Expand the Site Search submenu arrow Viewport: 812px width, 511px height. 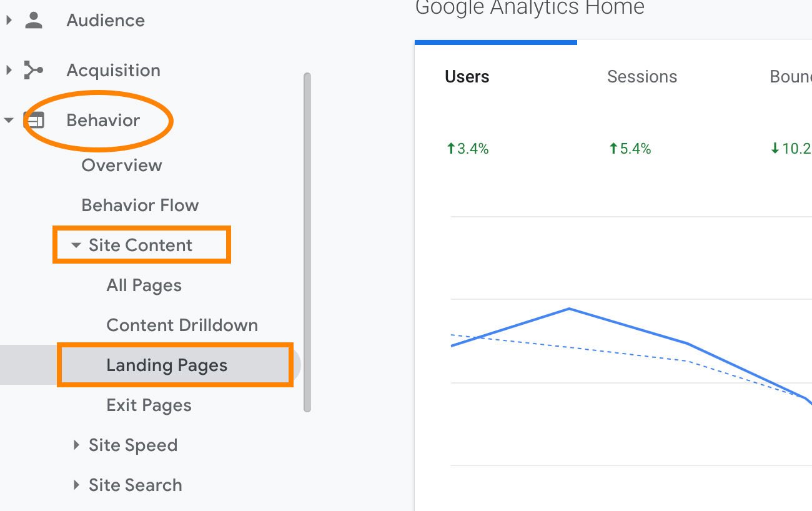[76, 485]
